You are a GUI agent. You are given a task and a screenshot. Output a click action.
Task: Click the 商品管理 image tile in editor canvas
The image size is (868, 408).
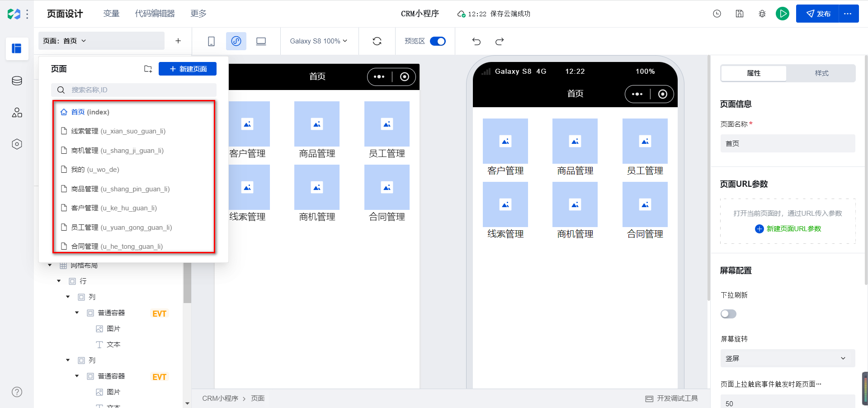click(x=317, y=124)
